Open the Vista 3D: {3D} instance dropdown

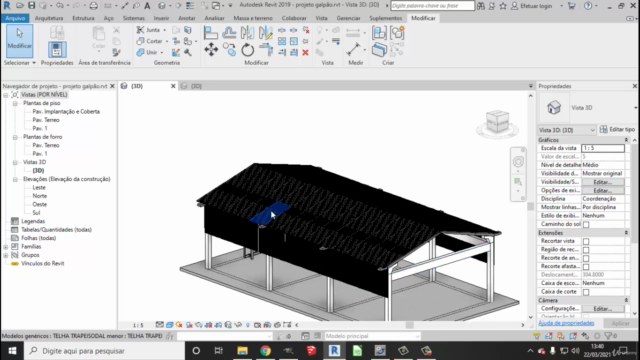click(x=567, y=130)
